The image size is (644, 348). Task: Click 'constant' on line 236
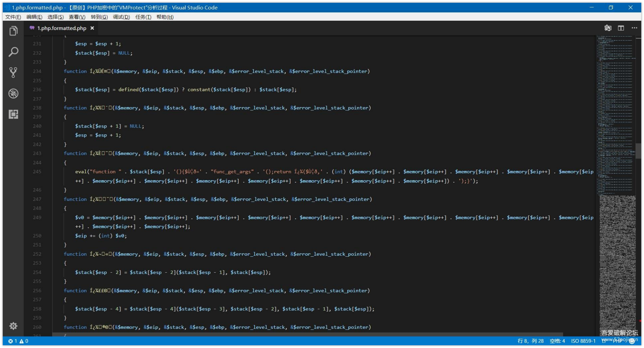click(x=199, y=90)
